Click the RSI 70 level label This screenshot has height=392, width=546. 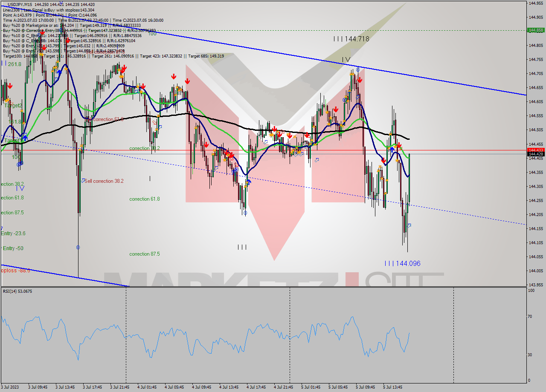pos(531,316)
